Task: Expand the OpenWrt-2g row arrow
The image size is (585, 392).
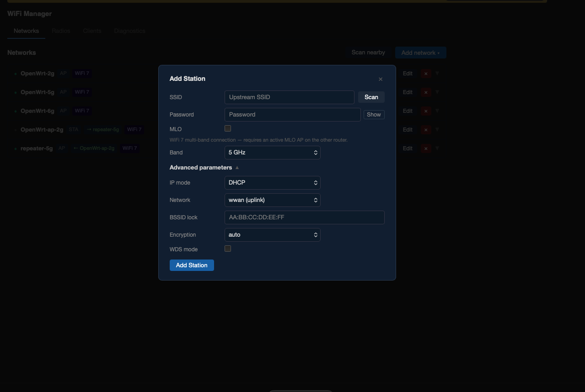Action: (x=437, y=73)
